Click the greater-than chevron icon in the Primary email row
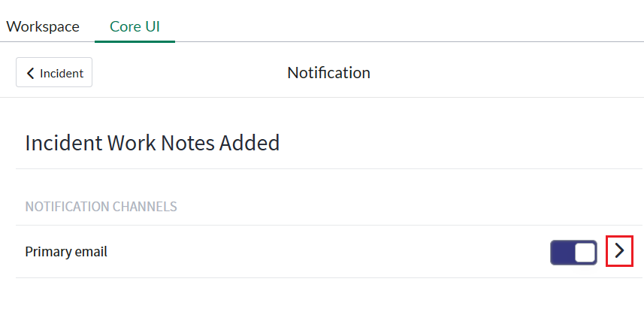Screen dimensions: 644x309 click(x=619, y=252)
